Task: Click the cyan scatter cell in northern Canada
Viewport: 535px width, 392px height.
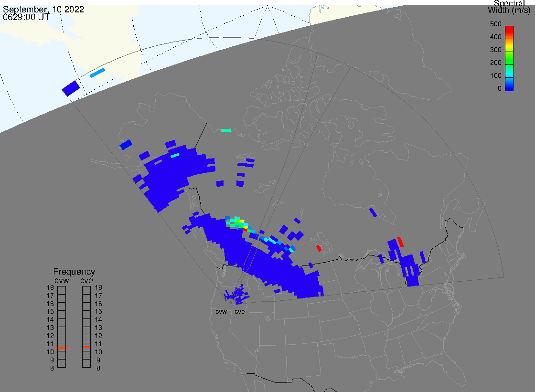Action: 226,130
